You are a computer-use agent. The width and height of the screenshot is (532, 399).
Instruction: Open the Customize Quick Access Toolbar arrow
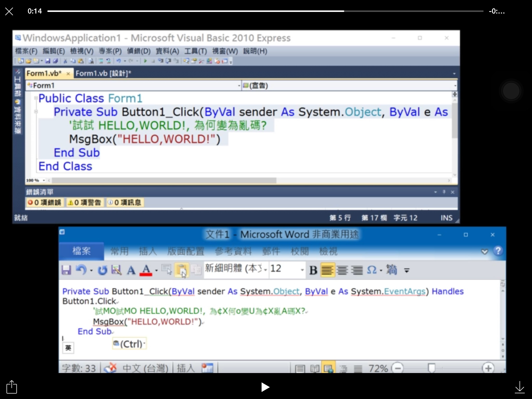click(x=407, y=271)
